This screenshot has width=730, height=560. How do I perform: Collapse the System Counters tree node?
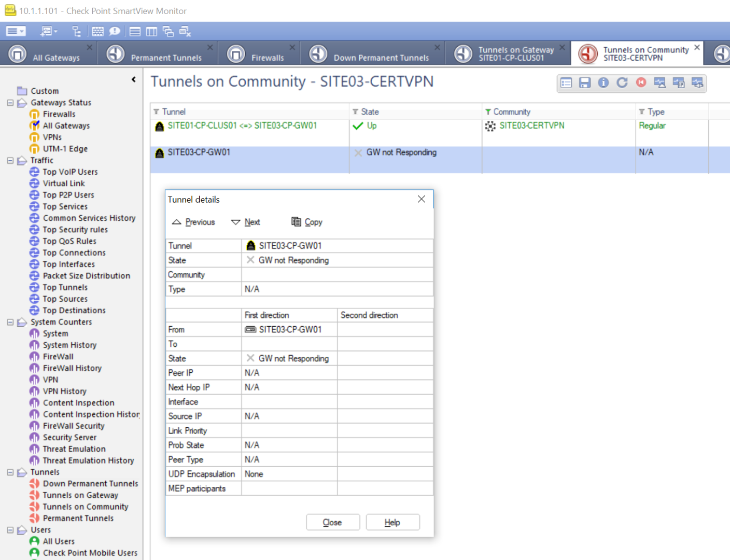tap(10, 322)
